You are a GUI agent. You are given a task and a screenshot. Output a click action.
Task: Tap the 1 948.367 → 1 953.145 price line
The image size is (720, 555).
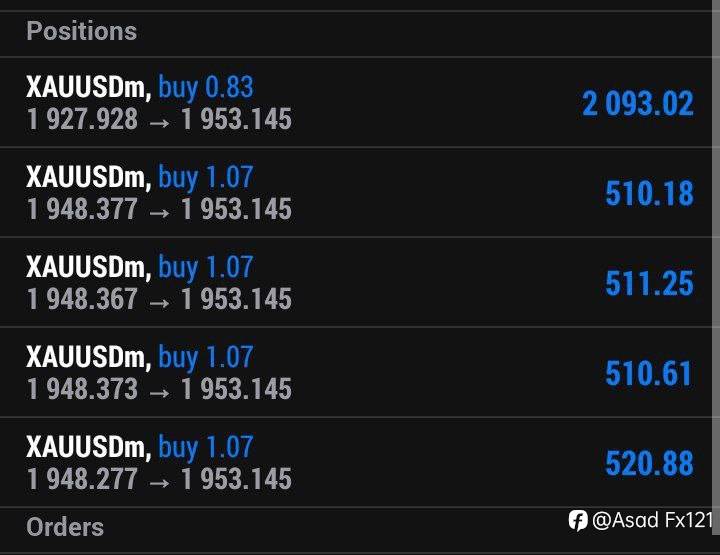[x=160, y=299]
